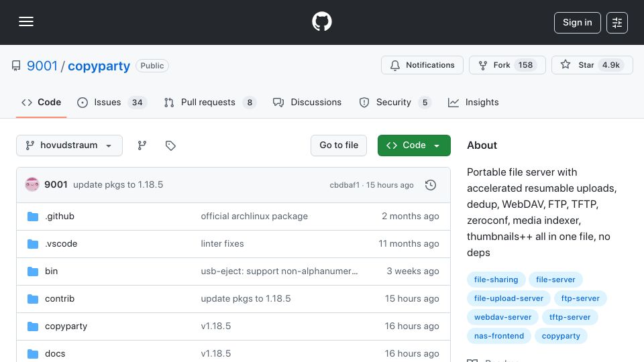Star the copyparty repository
The image size is (644, 362).
pos(592,65)
